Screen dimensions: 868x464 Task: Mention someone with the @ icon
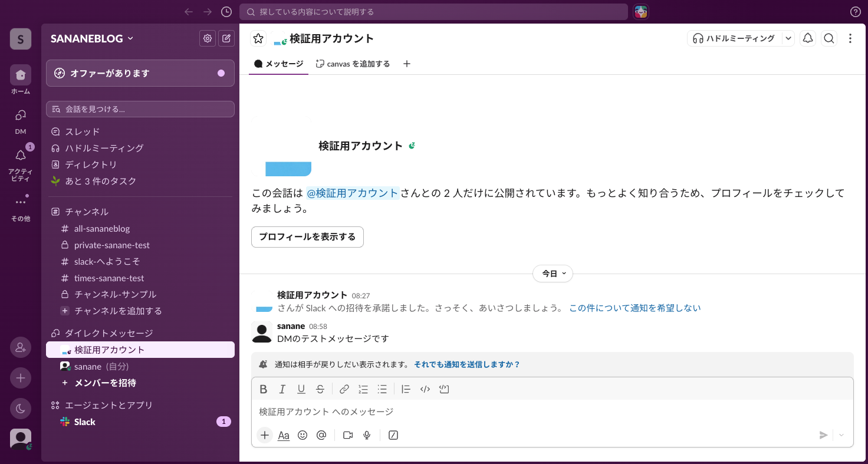(x=321, y=435)
